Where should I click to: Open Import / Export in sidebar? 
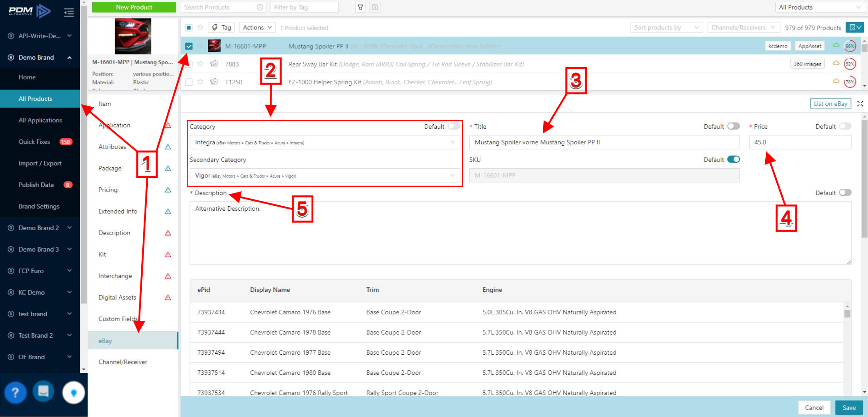coord(40,163)
